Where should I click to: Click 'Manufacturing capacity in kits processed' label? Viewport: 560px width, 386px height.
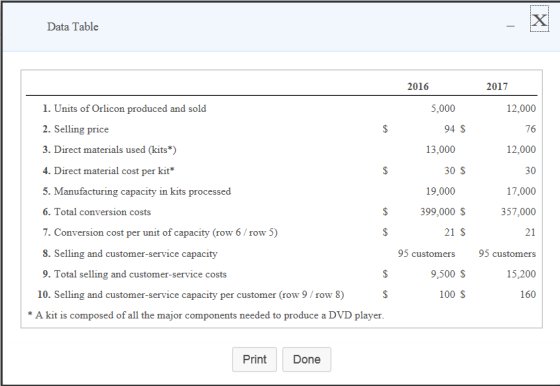(142, 191)
